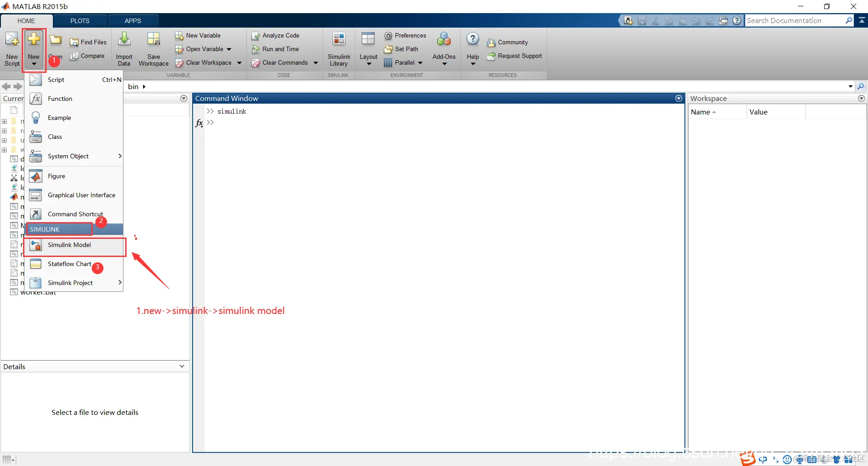Click Request Support
The width and height of the screenshot is (868, 466).
514,56
